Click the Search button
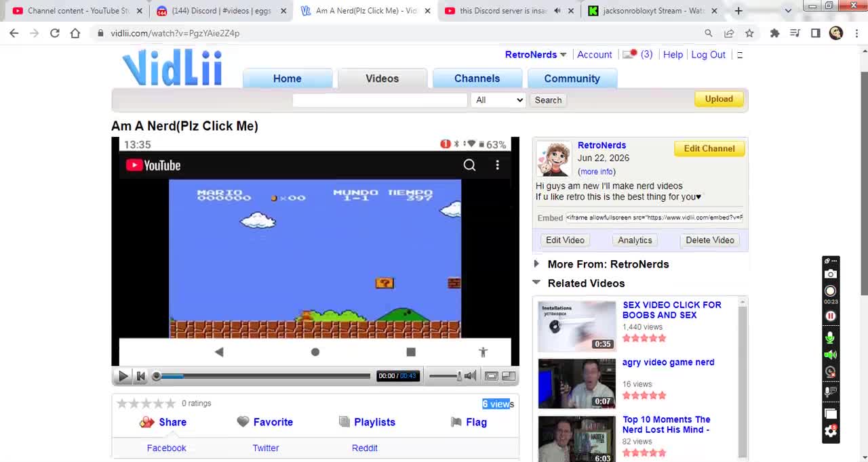This screenshot has height=462, width=868. (x=548, y=100)
